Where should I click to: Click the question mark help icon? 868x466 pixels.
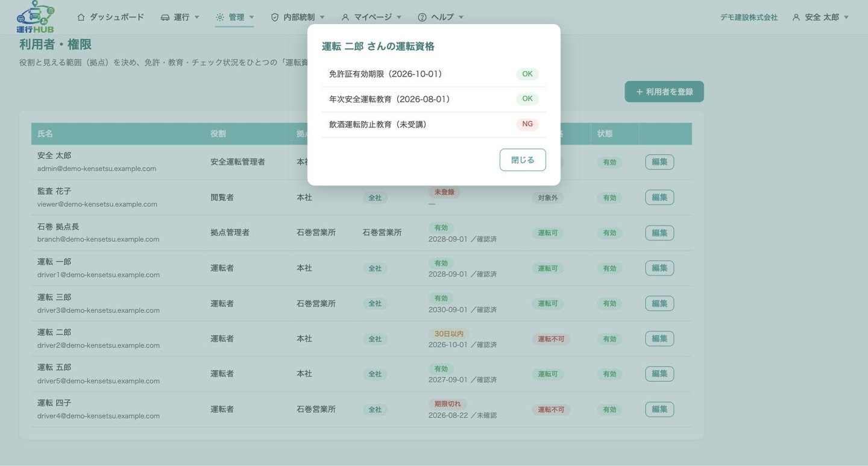pos(422,17)
